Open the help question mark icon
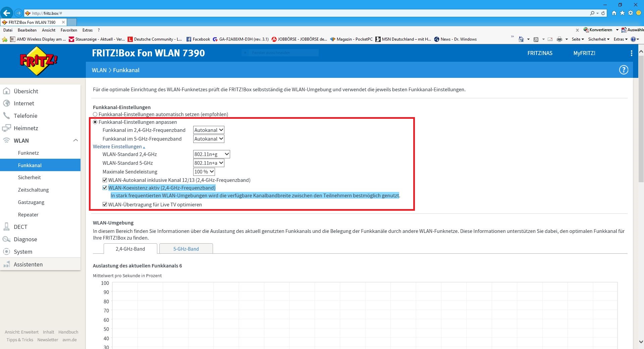The width and height of the screenshot is (644, 349). click(x=624, y=70)
